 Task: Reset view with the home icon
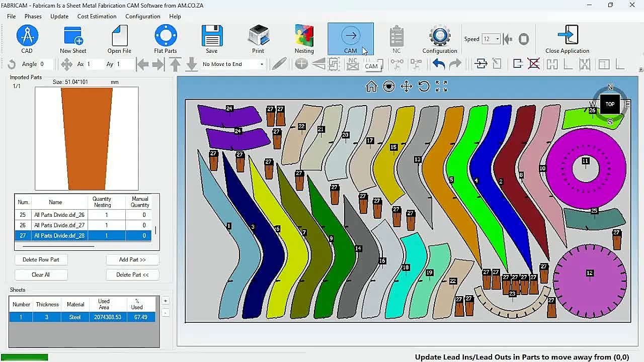coord(371,86)
